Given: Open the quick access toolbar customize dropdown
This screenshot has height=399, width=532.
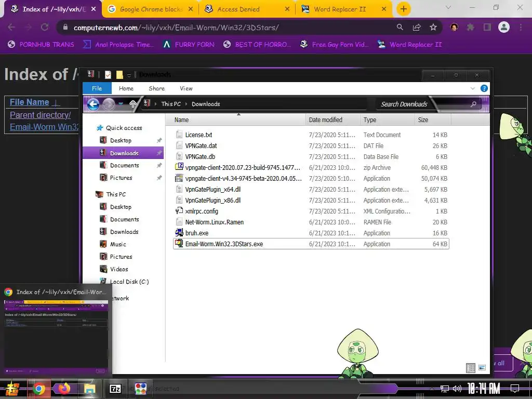Looking at the screenshot, I should pyautogui.click(x=129, y=75).
